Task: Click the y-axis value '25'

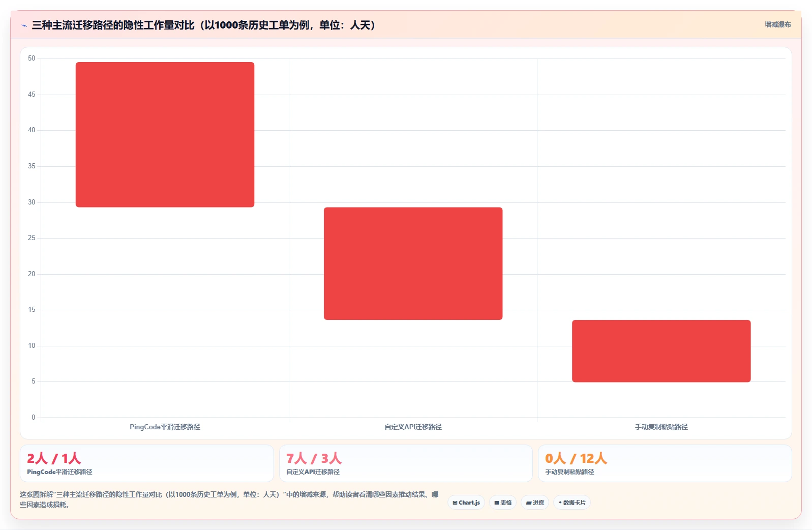Action: tap(32, 238)
